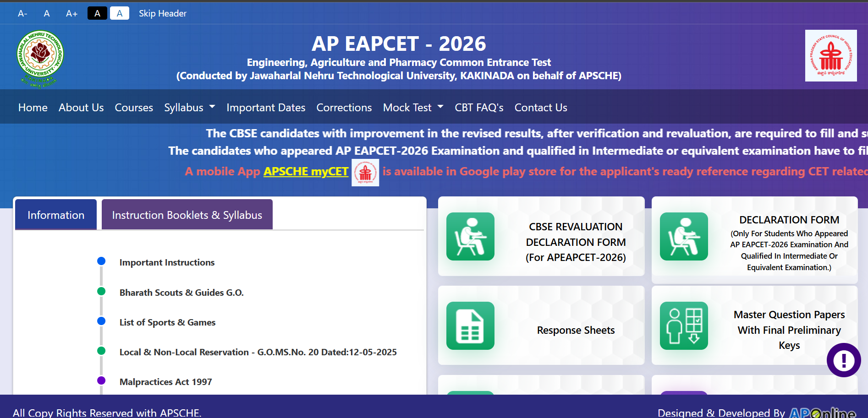Click the CBSE Revaluation Declaration student desk icon

[x=470, y=236]
